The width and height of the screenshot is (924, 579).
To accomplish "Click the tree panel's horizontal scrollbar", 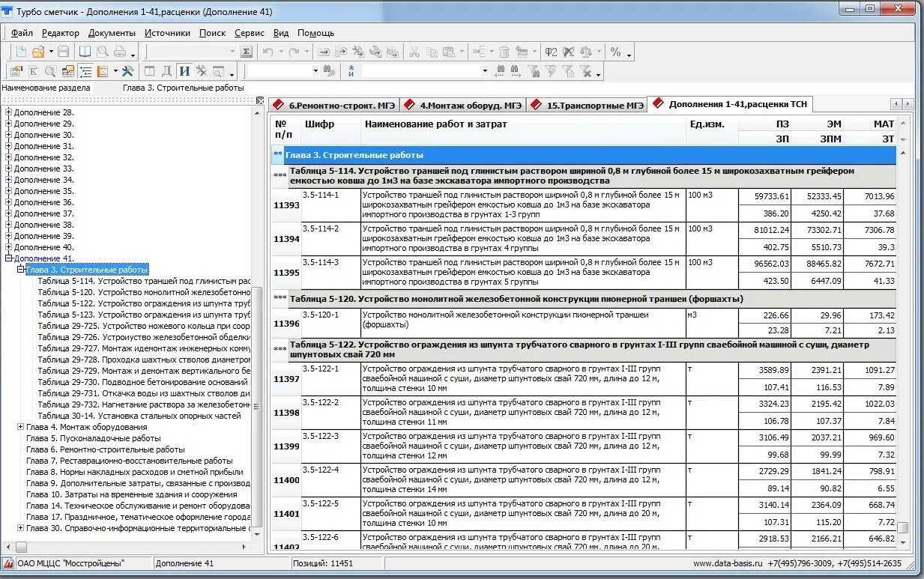I will click(126, 547).
